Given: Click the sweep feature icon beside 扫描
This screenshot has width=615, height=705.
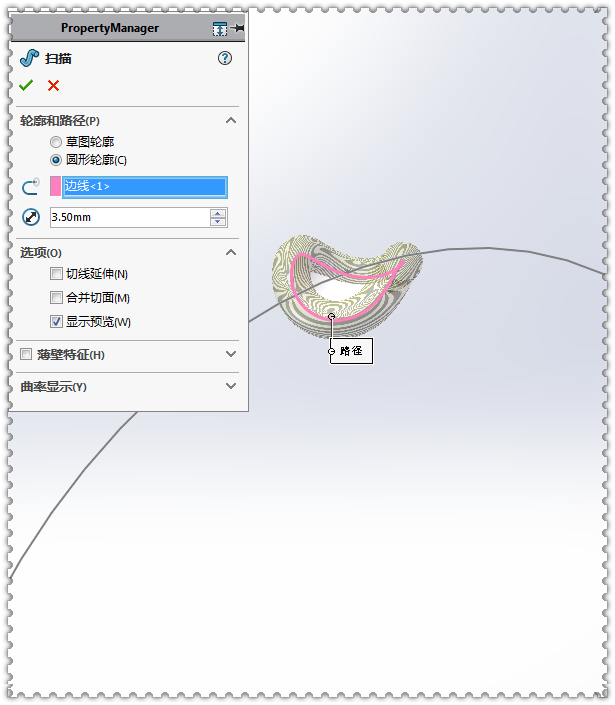Looking at the screenshot, I should coord(30,58).
